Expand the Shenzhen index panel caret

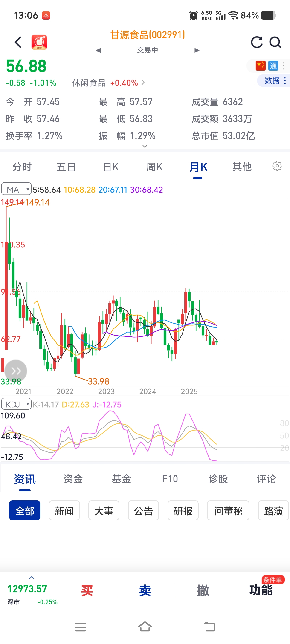click(32, 578)
